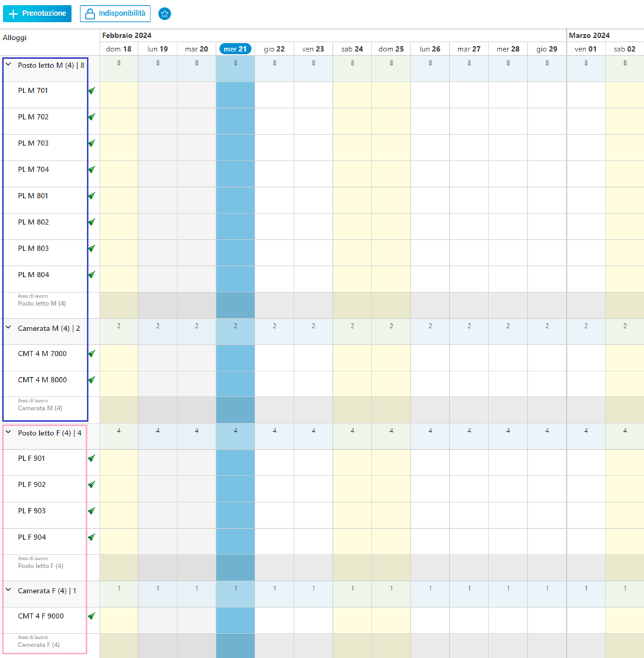Click the cleaning broom icon for PL F 904
This screenshot has width=644, height=658.
tap(92, 537)
